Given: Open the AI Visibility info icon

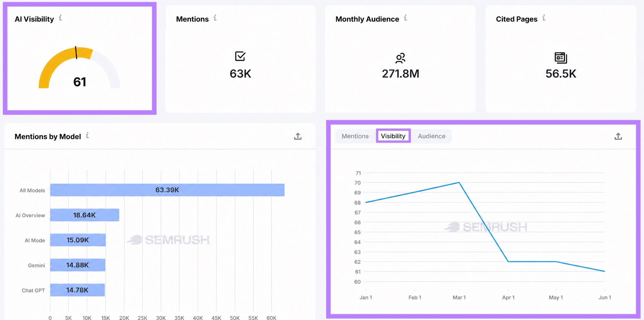Looking at the screenshot, I should pyautogui.click(x=60, y=18).
